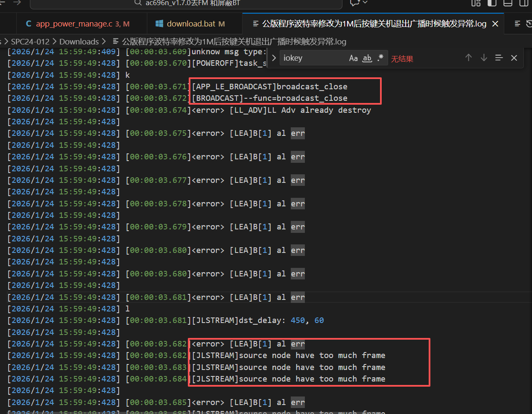
Task: Click the [00:00:03.677] timestamp
Action: click(158, 180)
